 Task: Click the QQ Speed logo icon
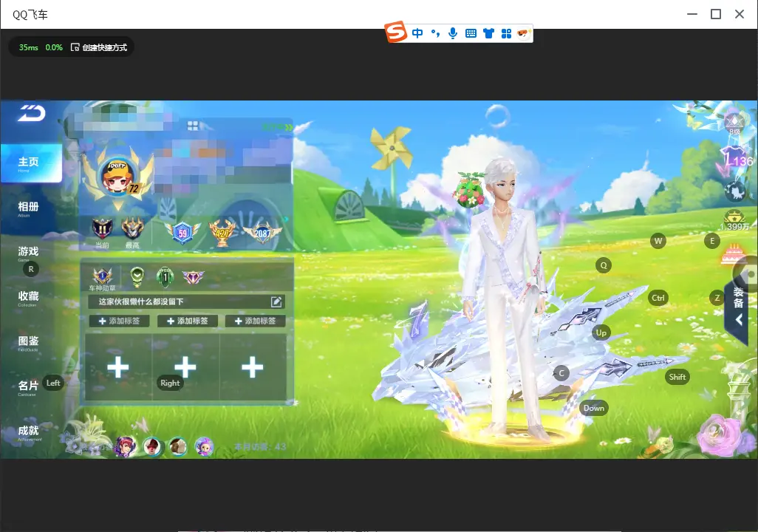(x=32, y=113)
